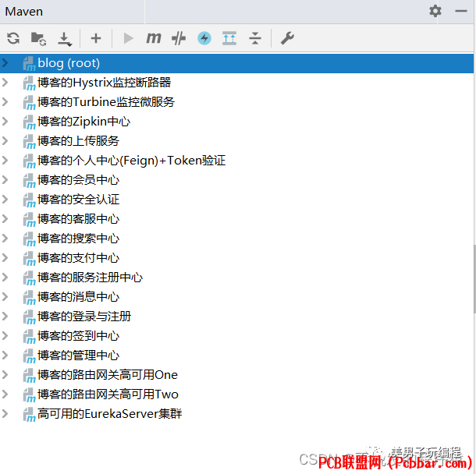Click Maven module icon beside 博客的客服中心

coord(30,220)
